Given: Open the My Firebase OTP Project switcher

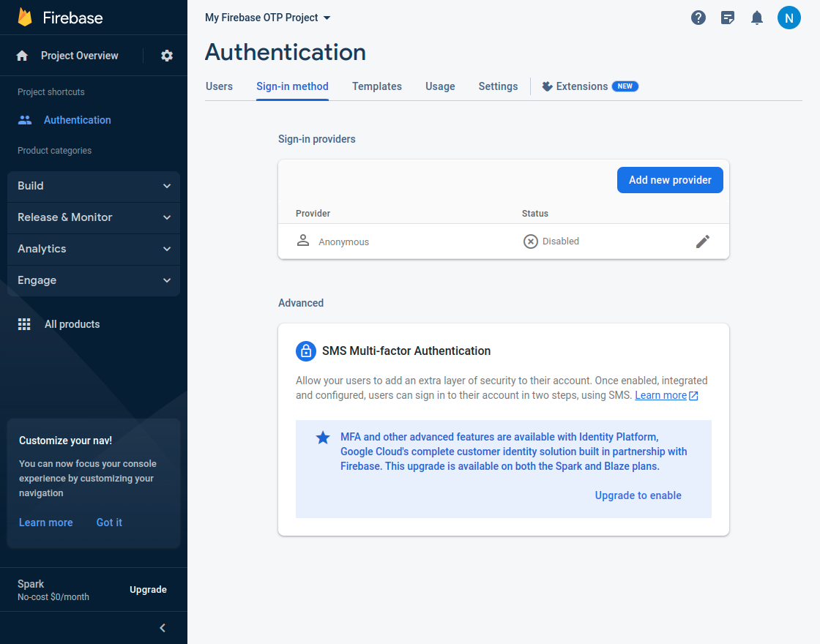Looking at the screenshot, I should 268,18.
